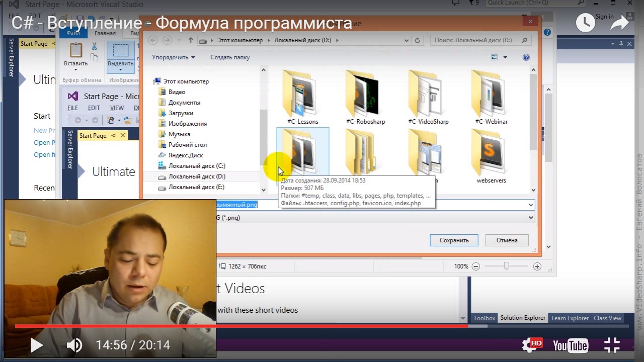Click the Отмена button
This screenshot has width=644, height=362.
507,240
